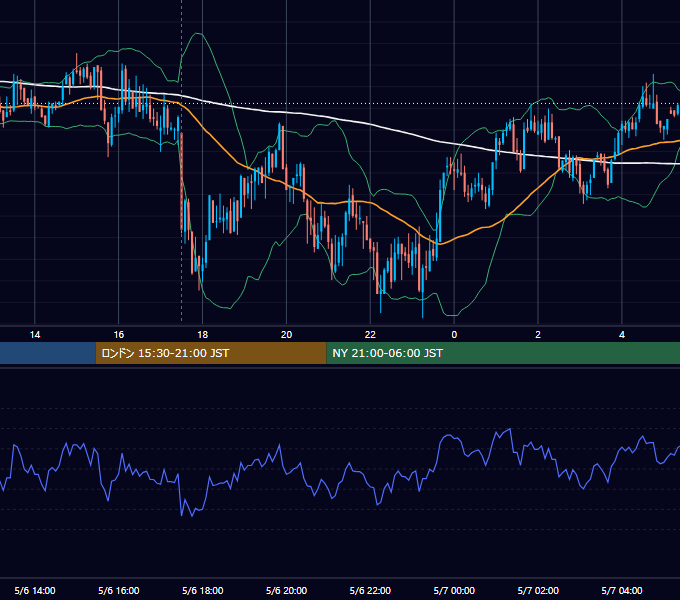Click the '22' hour label on price chart axis

[x=370, y=335]
